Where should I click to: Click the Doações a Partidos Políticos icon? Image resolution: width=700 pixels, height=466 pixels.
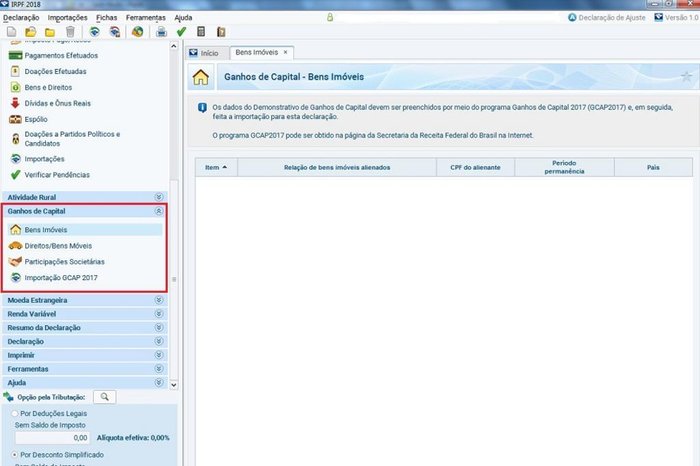[16, 139]
